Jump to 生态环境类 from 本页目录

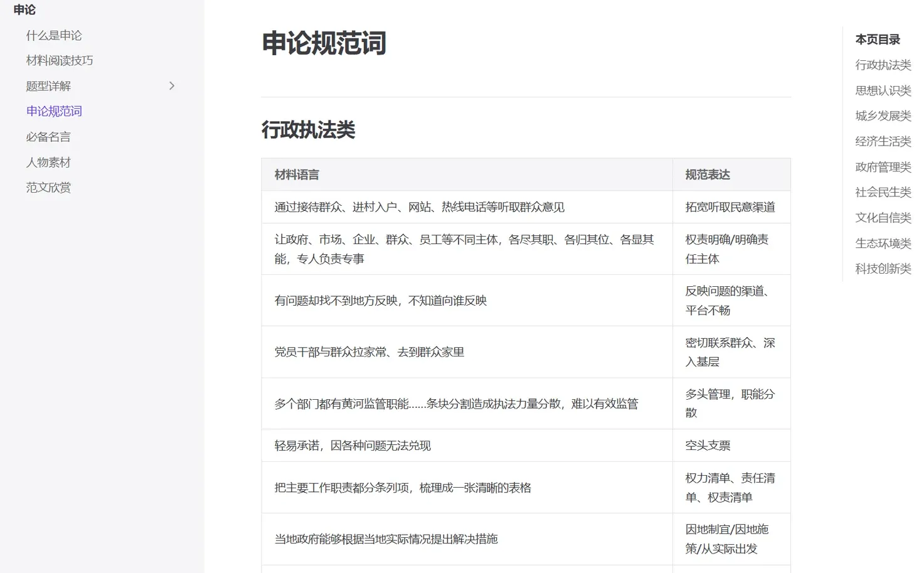[883, 244]
